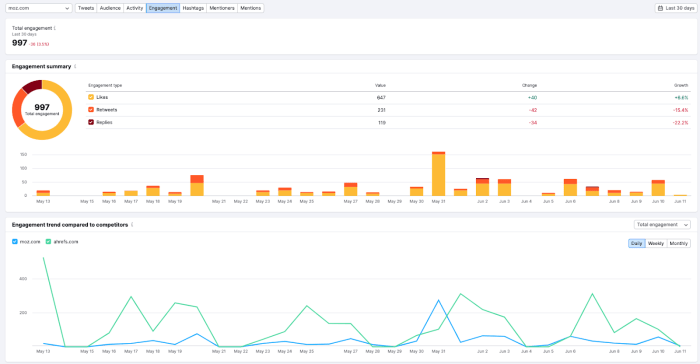This screenshot has height=364, width=700.
Task: Select the Engagement tab
Action: pos(163,8)
